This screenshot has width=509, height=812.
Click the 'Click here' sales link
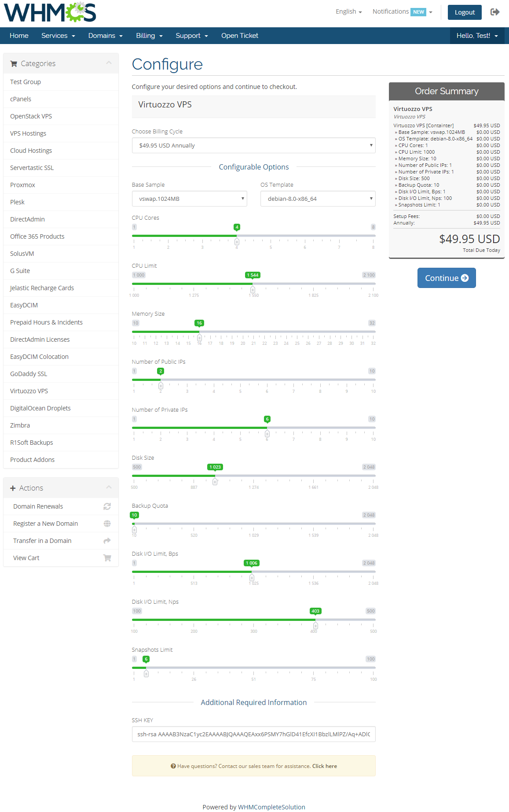[325, 766]
